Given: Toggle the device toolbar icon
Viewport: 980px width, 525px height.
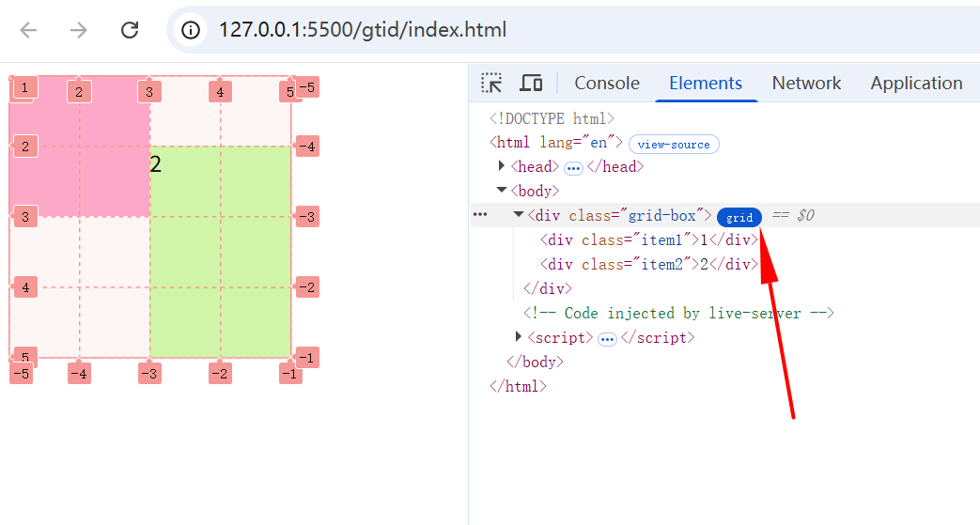Looking at the screenshot, I should pyautogui.click(x=531, y=83).
